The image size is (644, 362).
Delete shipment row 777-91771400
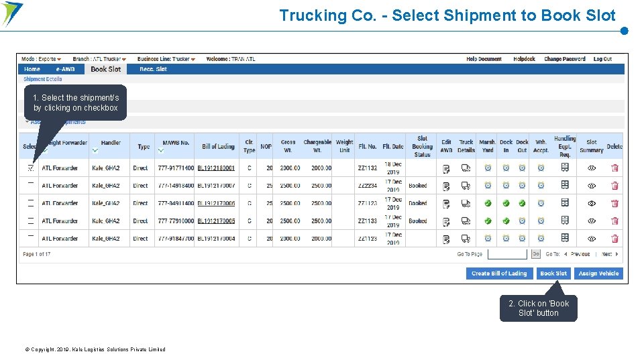coord(614,168)
